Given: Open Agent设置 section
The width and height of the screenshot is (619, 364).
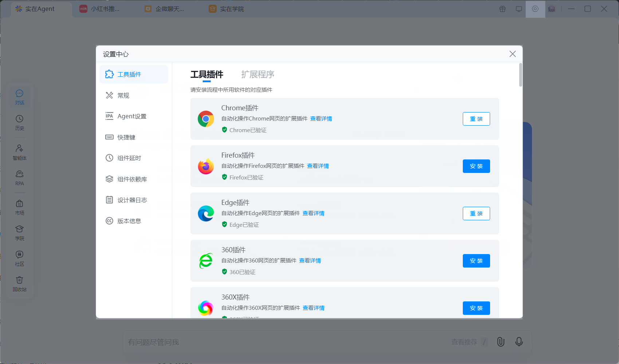Looking at the screenshot, I should 134,116.
